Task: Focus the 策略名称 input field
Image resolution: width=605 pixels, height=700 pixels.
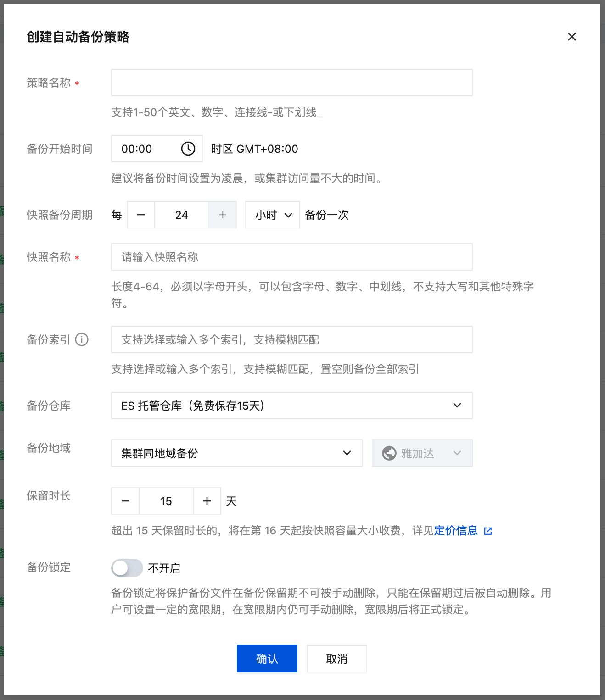Action: [x=292, y=83]
